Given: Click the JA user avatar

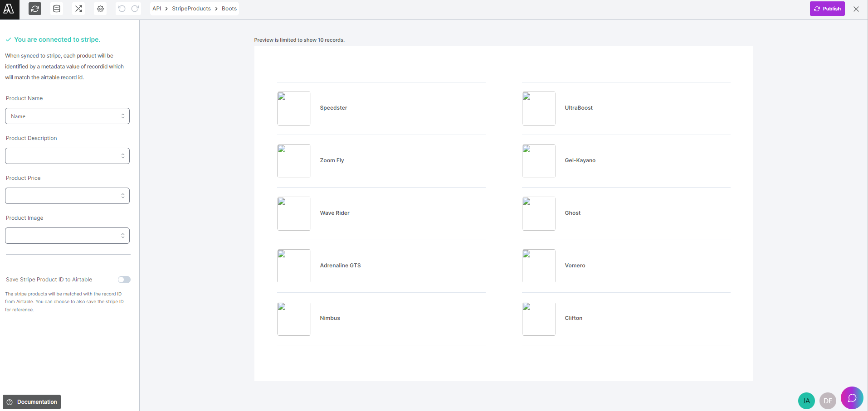Looking at the screenshot, I should 806,401.
